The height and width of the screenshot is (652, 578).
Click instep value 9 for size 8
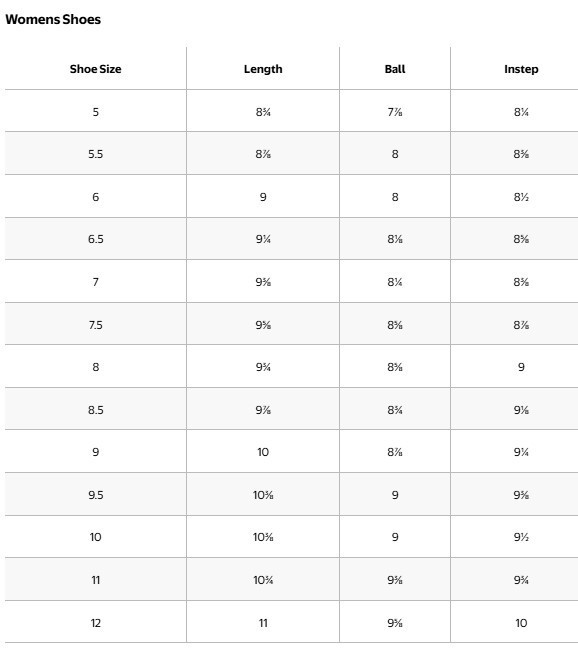coord(521,367)
